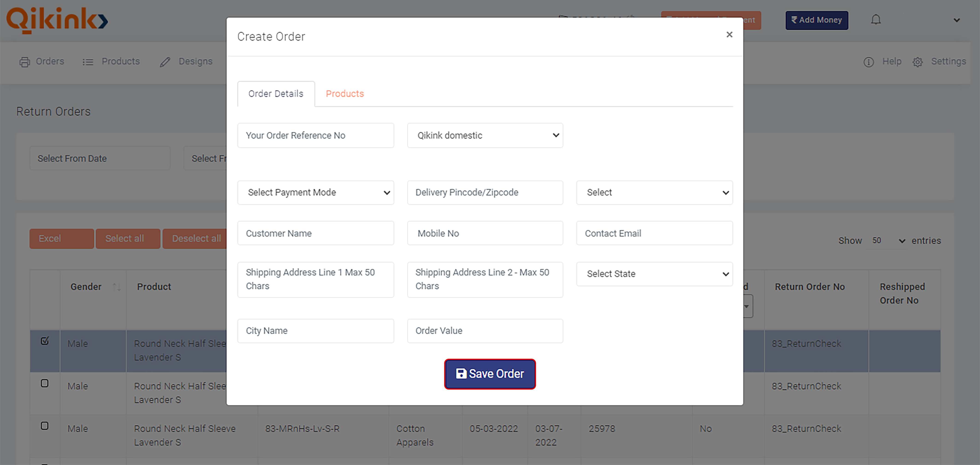Click the Delivery Pincode/Zipcode field
Screen dimensions: 980x465
pos(485,192)
